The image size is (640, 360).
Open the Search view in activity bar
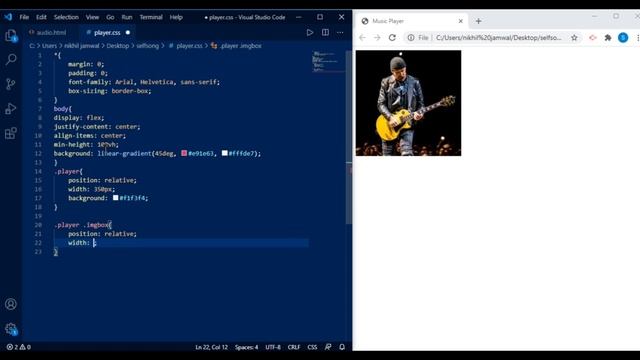pos(11,60)
